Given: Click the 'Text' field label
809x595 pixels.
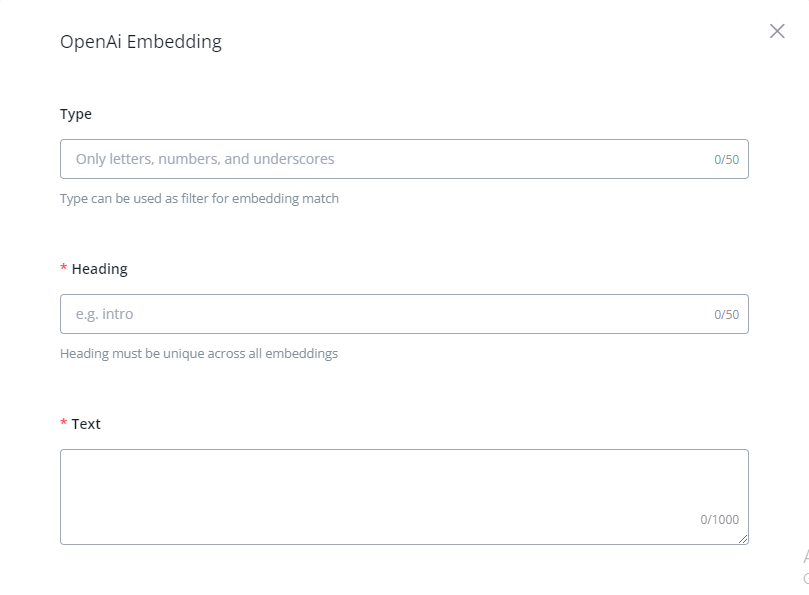Looking at the screenshot, I should (86, 424).
